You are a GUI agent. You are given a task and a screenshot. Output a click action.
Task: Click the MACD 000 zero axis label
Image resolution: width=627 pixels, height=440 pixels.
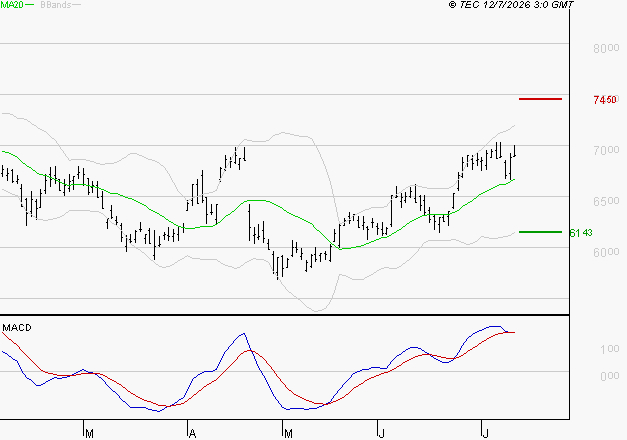[610, 376]
